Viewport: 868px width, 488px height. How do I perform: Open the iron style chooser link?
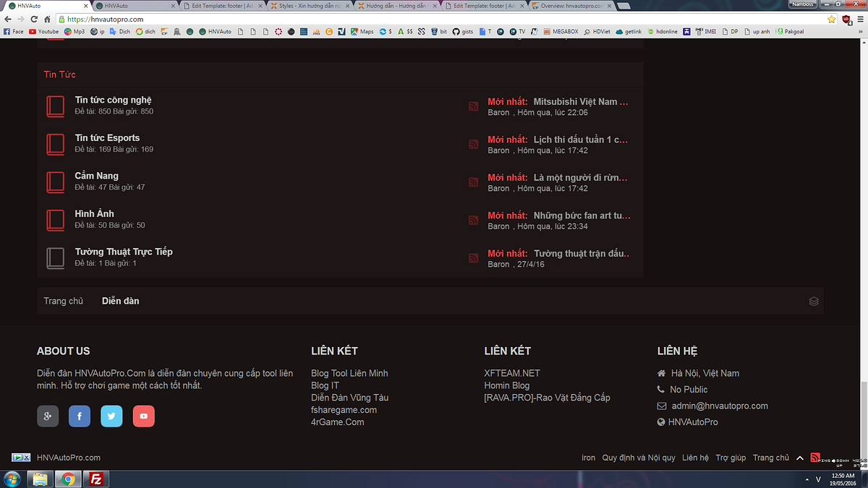coord(588,458)
